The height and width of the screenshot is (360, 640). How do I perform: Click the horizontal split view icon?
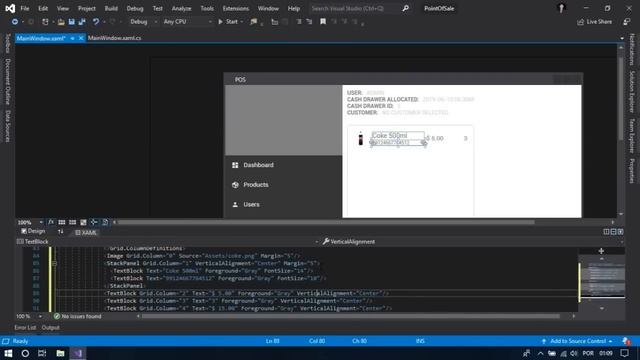click(x=613, y=232)
